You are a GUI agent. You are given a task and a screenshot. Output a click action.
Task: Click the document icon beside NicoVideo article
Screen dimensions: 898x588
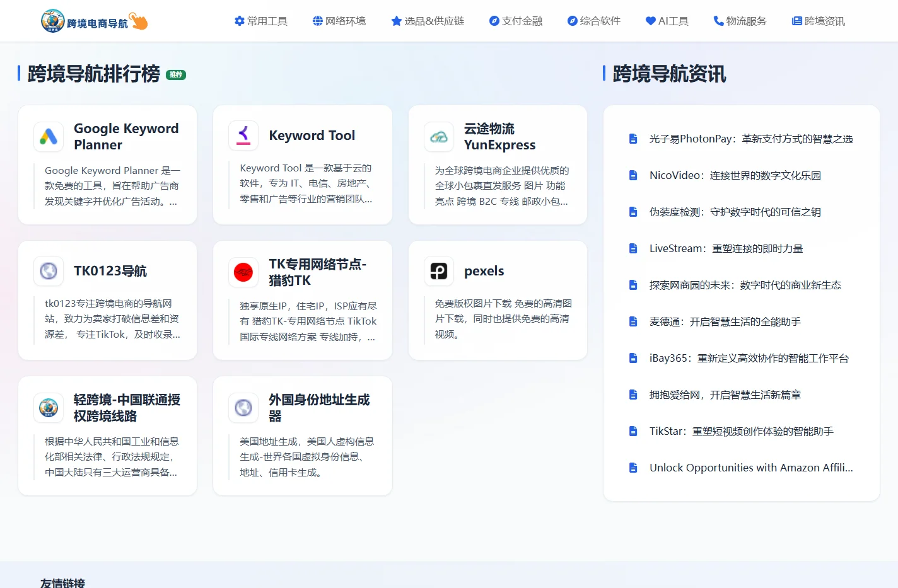[633, 175]
